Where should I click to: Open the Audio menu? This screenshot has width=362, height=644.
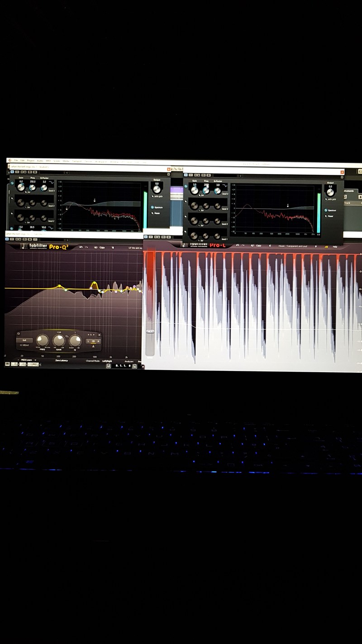(x=40, y=161)
